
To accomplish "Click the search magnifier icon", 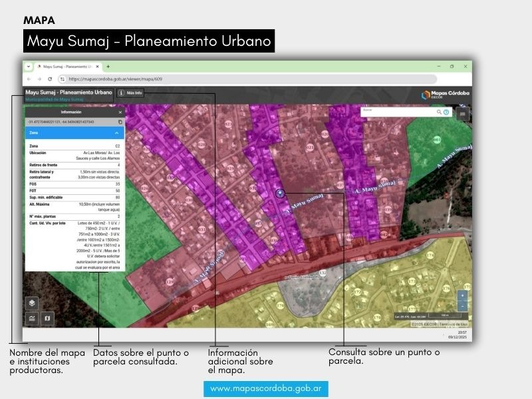I will (x=439, y=112).
